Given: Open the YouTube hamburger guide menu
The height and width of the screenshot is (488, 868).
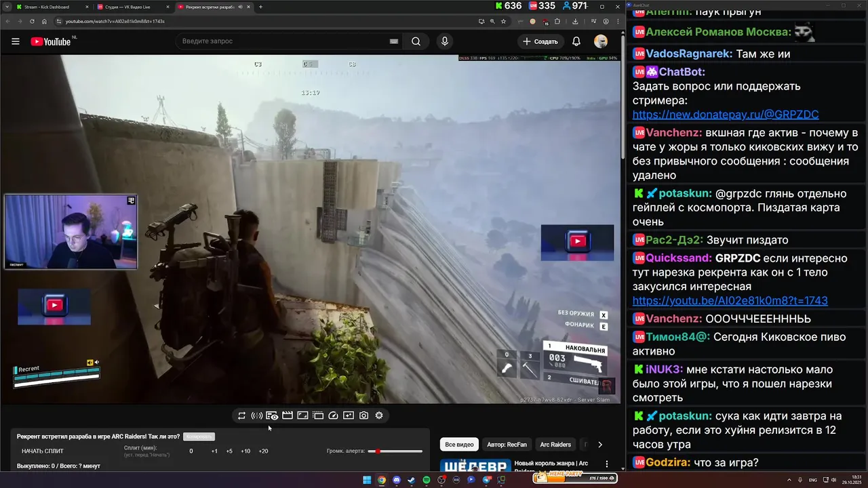Looking at the screenshot, I should click(x=15, y=41).
